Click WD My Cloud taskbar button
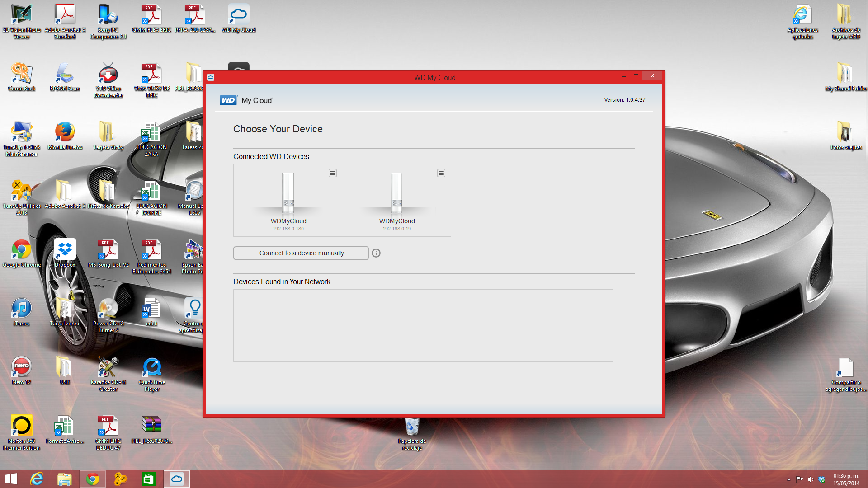 tap(176, 479)
